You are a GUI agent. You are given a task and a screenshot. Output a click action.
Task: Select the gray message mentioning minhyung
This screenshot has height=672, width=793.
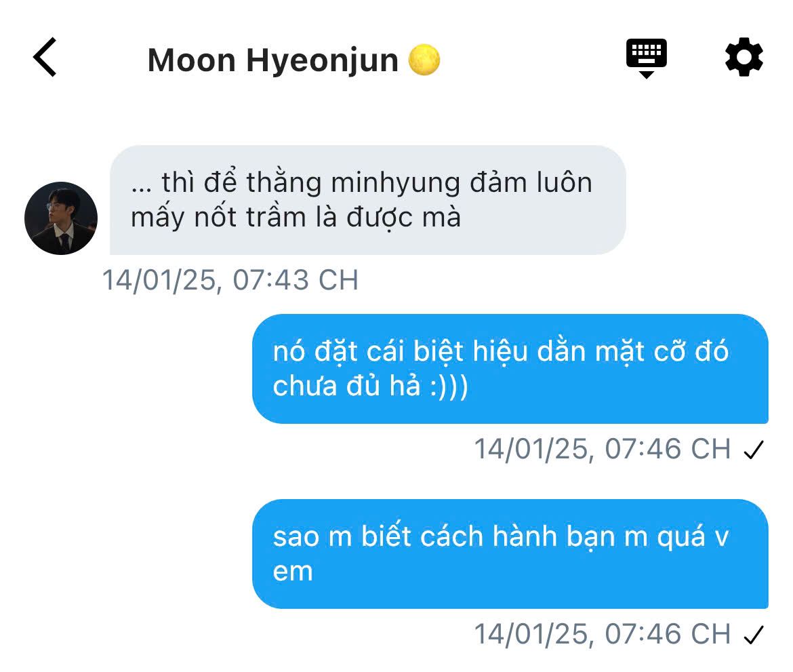coord(367,200)
